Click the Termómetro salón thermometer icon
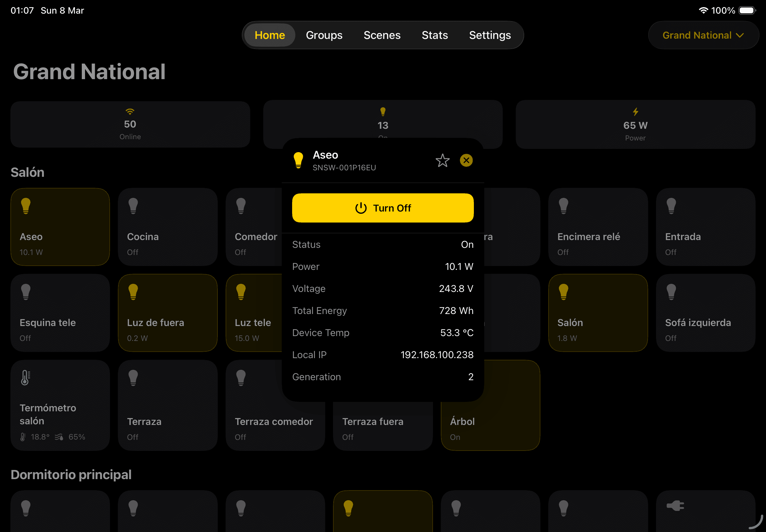Image resolution: width=766 pixels, height=532 pixels. click(x=26, y=378)
